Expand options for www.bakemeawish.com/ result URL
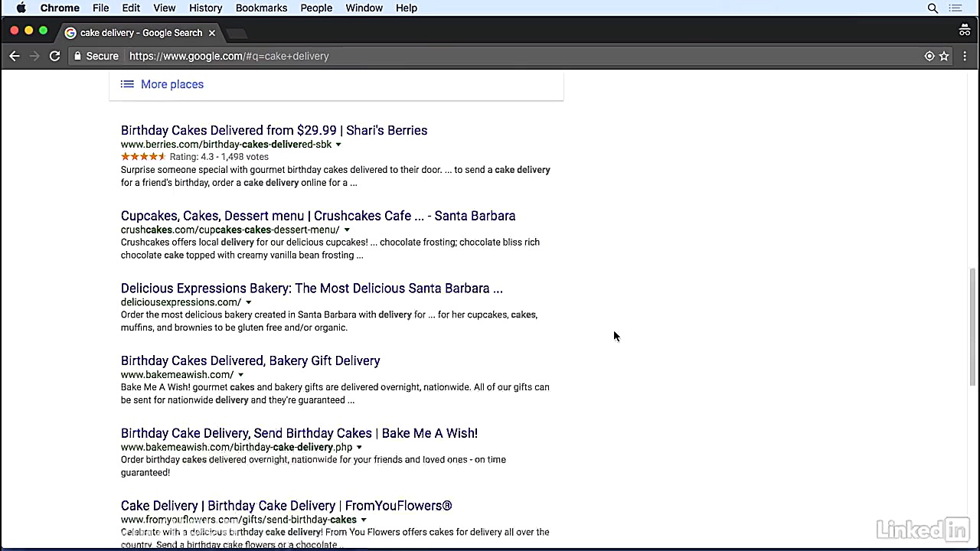This screenshot has width=980, height=551. (240, 375)
